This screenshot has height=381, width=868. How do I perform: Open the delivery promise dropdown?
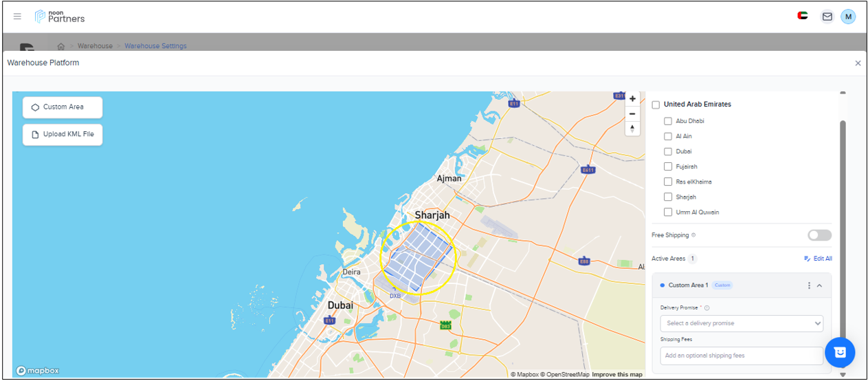click(x=741, y=323)
